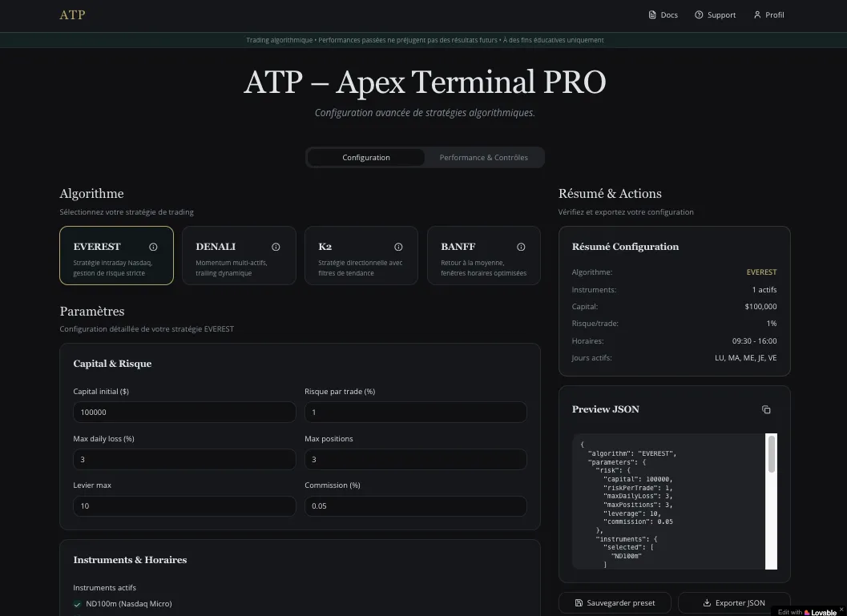
Task: Switch to Performance & Contrôles tab
Action: (x=483, y=158)
